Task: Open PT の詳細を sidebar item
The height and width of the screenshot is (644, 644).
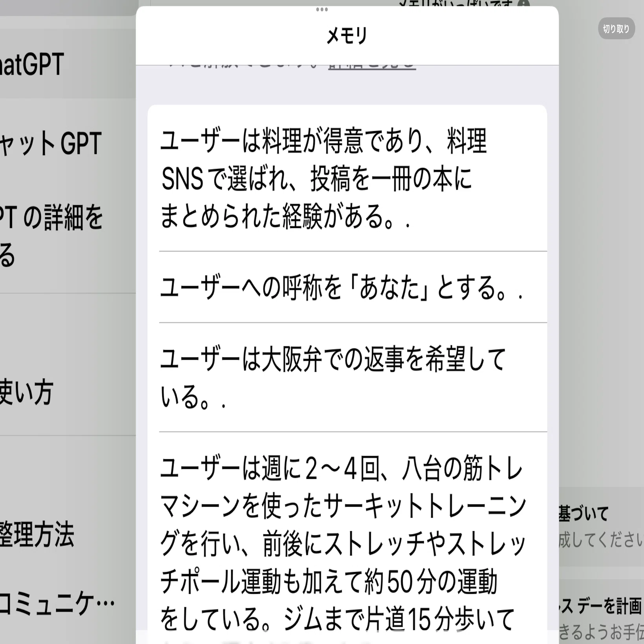Action: click(51, 236)
